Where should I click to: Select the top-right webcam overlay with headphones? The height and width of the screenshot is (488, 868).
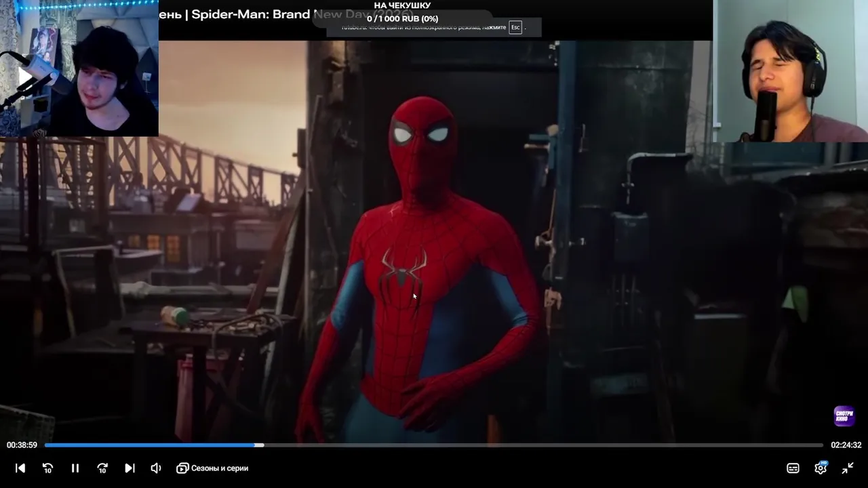(791, 71)
